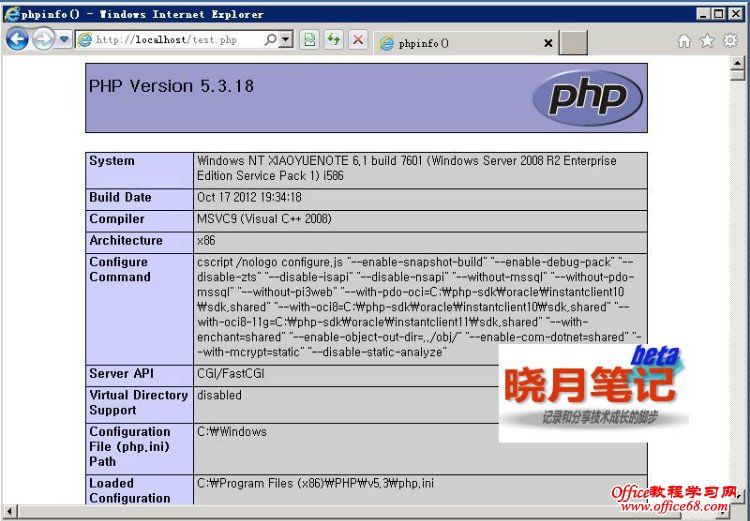This screenshot has width=750, height=521.
Task: Click the "x86" architecture value
Action: [x=206, y=240]
